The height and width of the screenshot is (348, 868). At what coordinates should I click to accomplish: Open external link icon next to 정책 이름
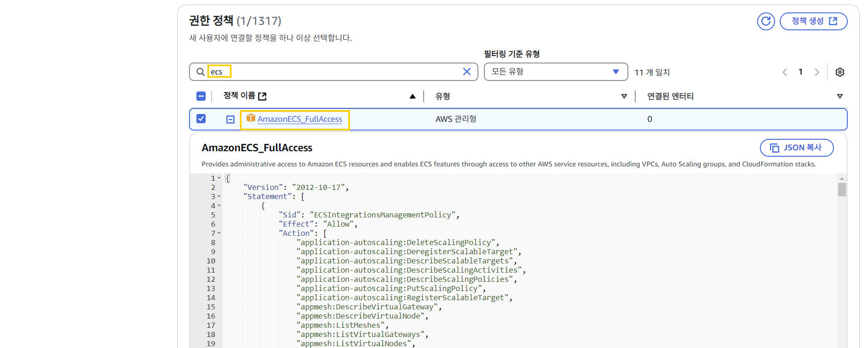coord(262,96)
